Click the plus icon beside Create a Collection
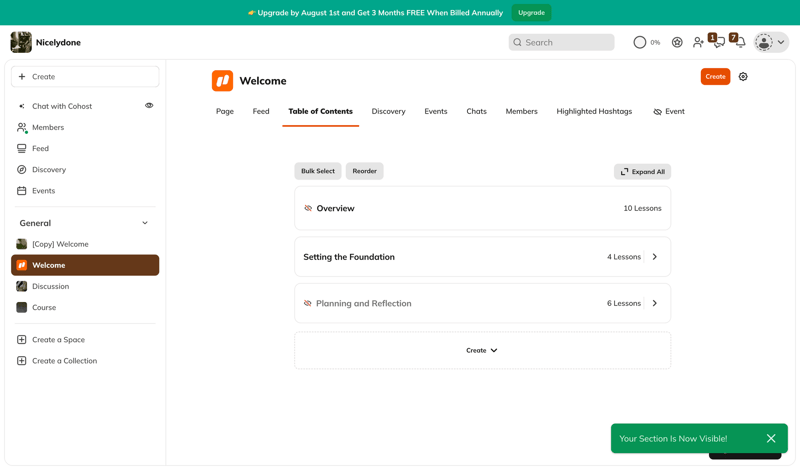Screen dimensions: 800x470 pyautogui.click(x=21, y=361)
